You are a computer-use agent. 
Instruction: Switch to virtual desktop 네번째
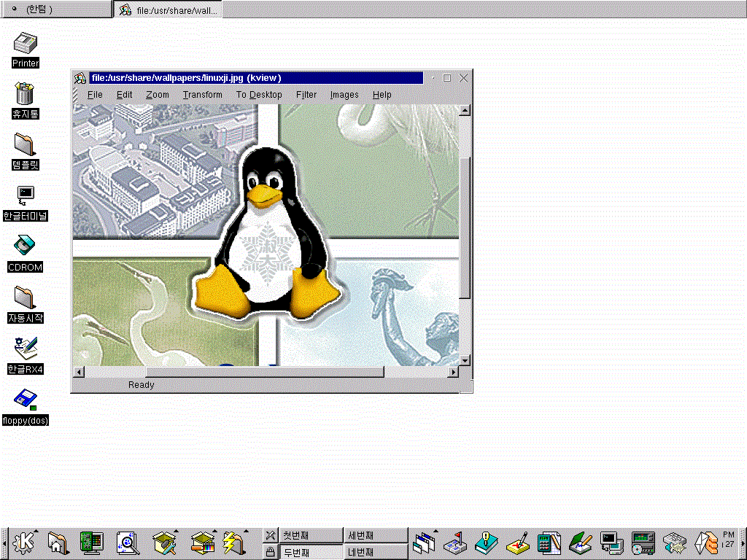375,552
